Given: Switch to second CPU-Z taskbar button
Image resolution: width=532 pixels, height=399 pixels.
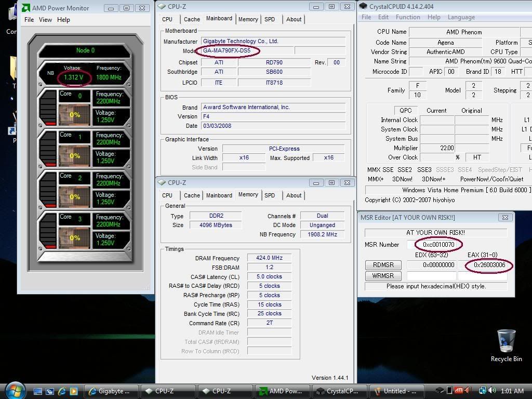Looking at the screenshot, I should coord(225,391).
